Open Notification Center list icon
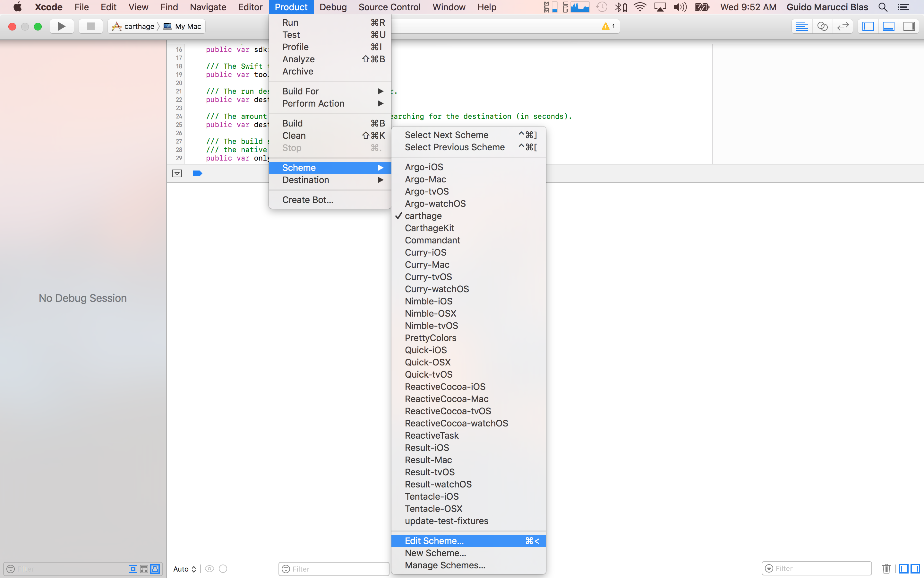 903,7
